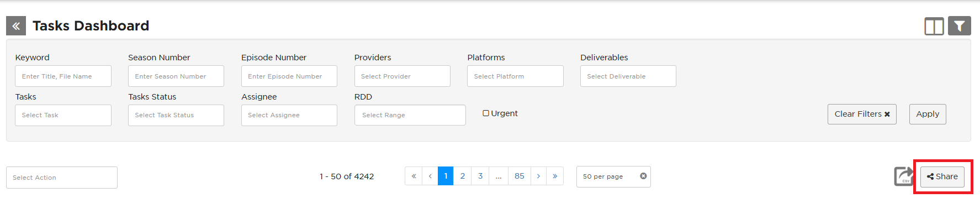980x203 pixels.
Task: Toggle the filter funnel icon
Action: coord(960,26)
